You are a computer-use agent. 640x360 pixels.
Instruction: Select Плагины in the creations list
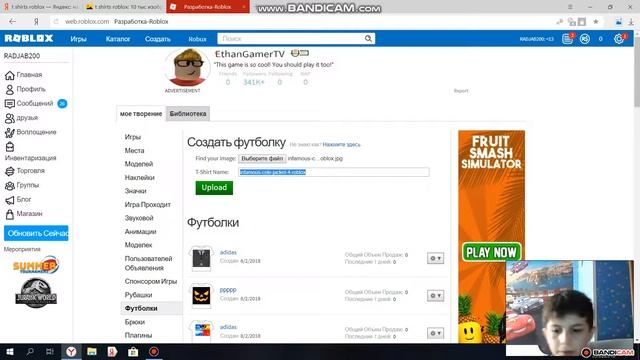(x=138, y=335)
